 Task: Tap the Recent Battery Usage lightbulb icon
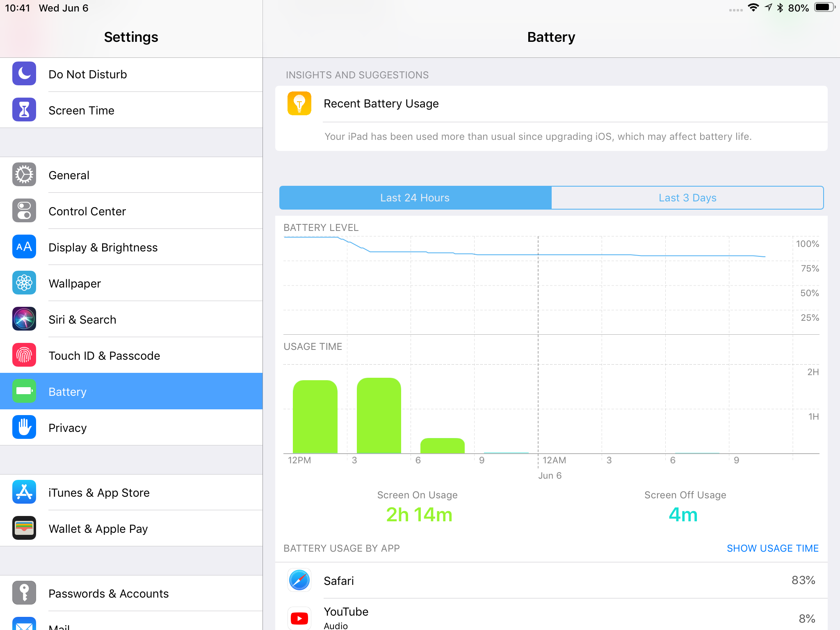(x=299, y=103)
